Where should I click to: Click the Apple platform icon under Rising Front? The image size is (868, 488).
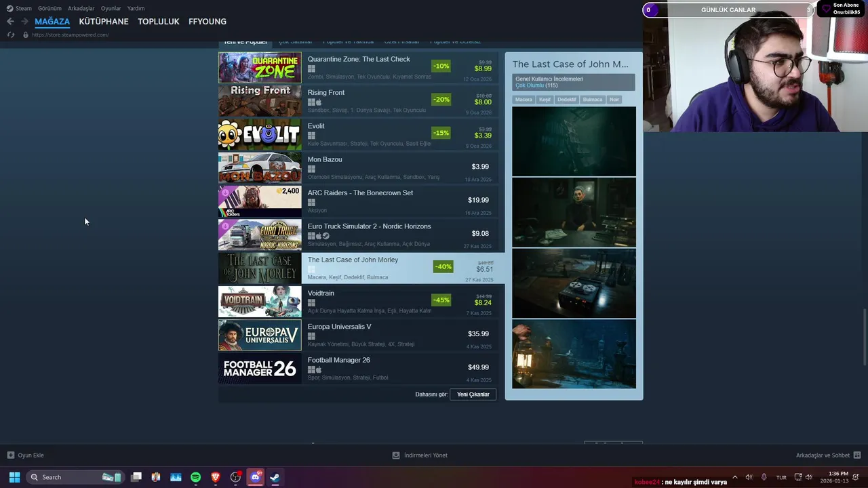(319, 102)
